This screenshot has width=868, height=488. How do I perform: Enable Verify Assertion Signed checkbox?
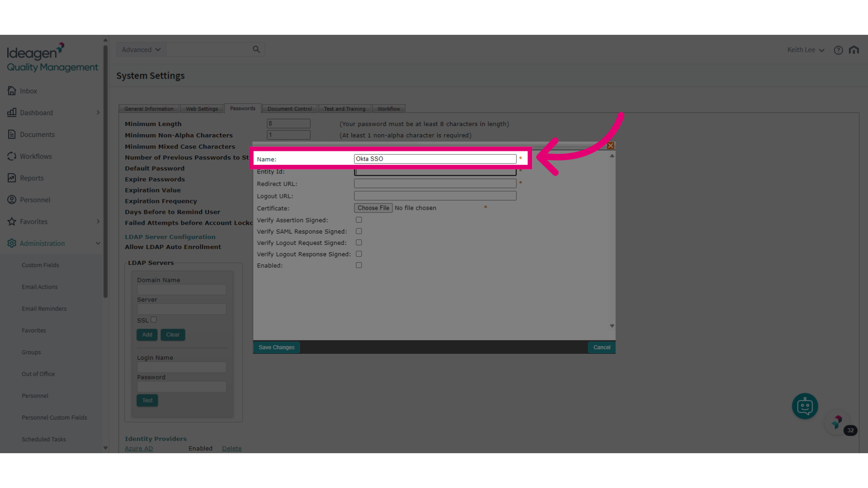359,220
